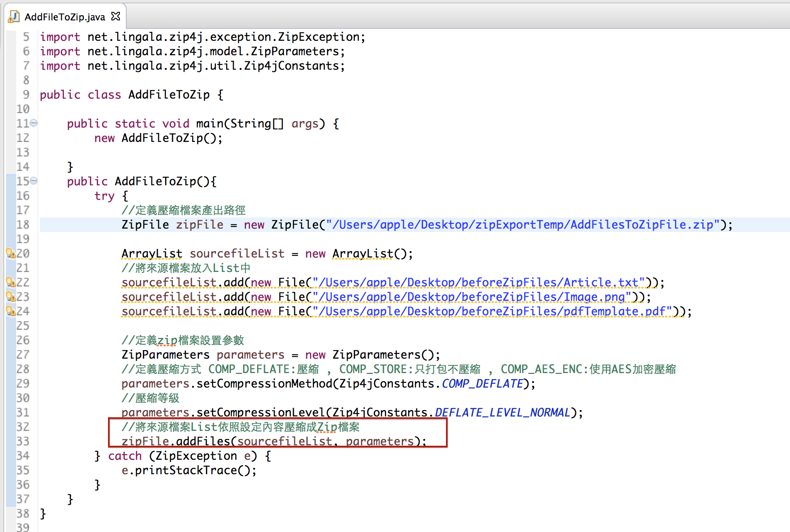Click the warning marker on line 22
The height and width of the screenshot is (532, 790).
click(x=10, y=283)
